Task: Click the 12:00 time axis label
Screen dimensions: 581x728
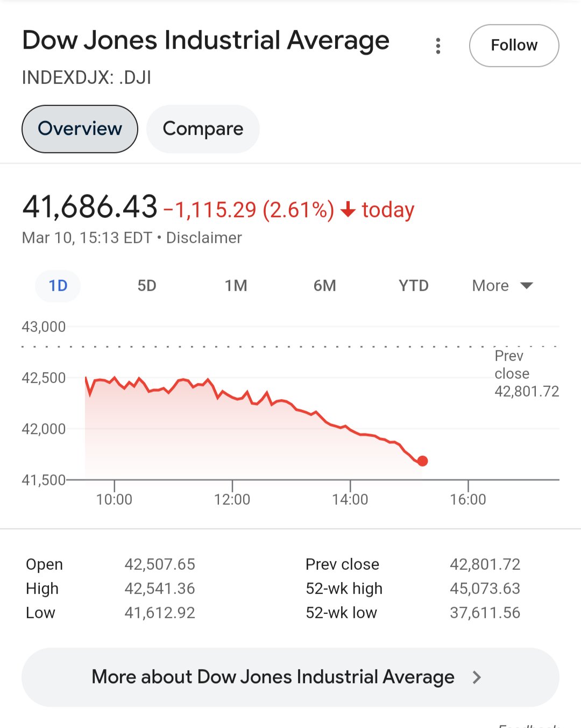Action: click(x=232, y=500)
